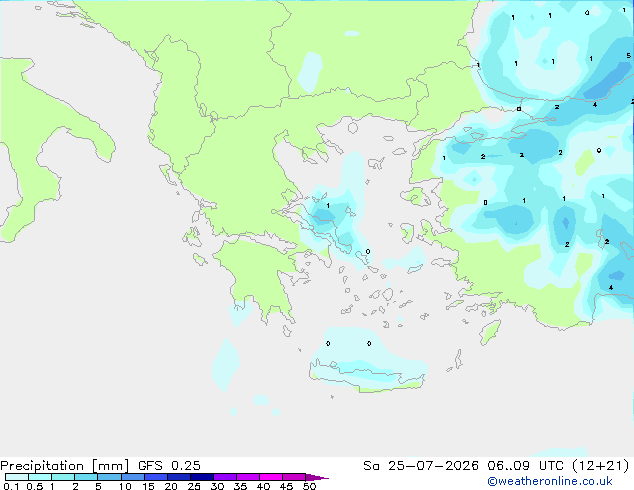The image size is (634, 490).
Task: Select the 35–40 mm legend swatch
Action: [248, 477]
